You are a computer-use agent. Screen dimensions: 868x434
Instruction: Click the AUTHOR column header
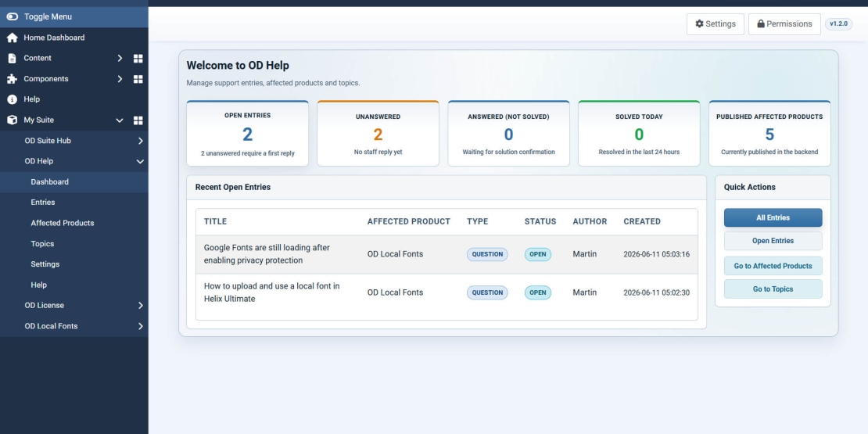(x=590, y=221)
